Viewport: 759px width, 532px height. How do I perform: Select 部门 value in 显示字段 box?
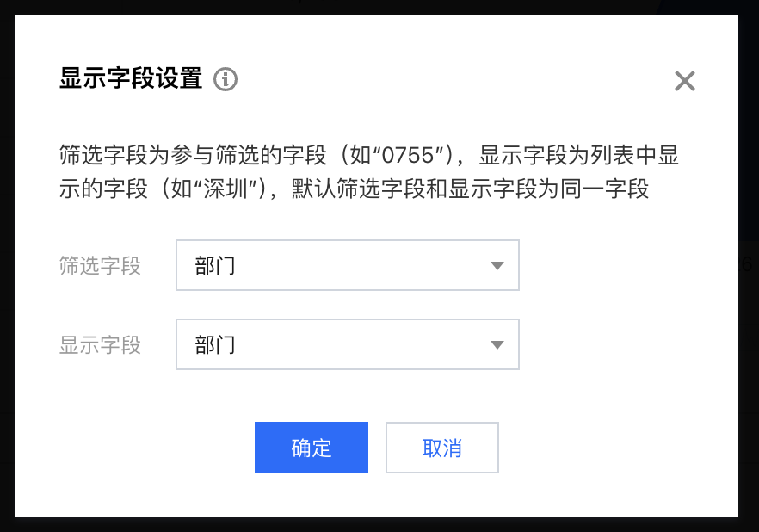(x=215, y=345)
